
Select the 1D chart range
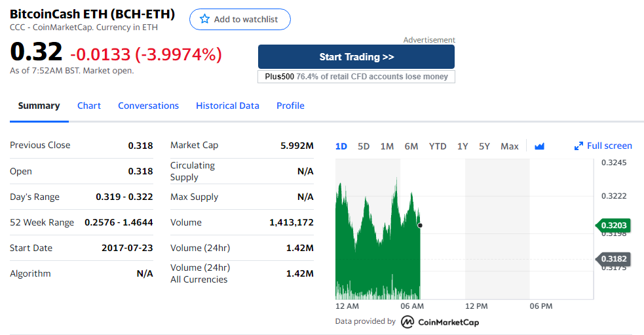click(341, 146)
